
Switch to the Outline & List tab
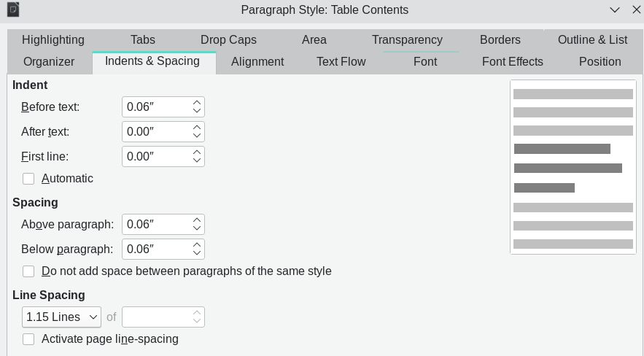coord(592,40)
